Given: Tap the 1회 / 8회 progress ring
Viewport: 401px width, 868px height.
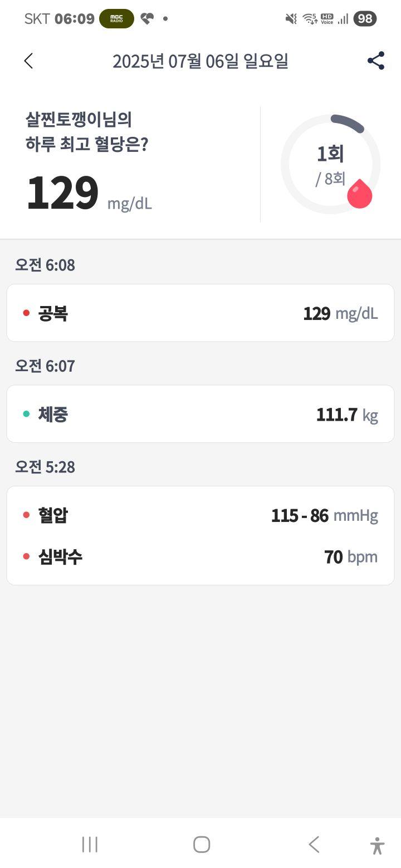Looking at the screenshot, I should pos(331,164).
